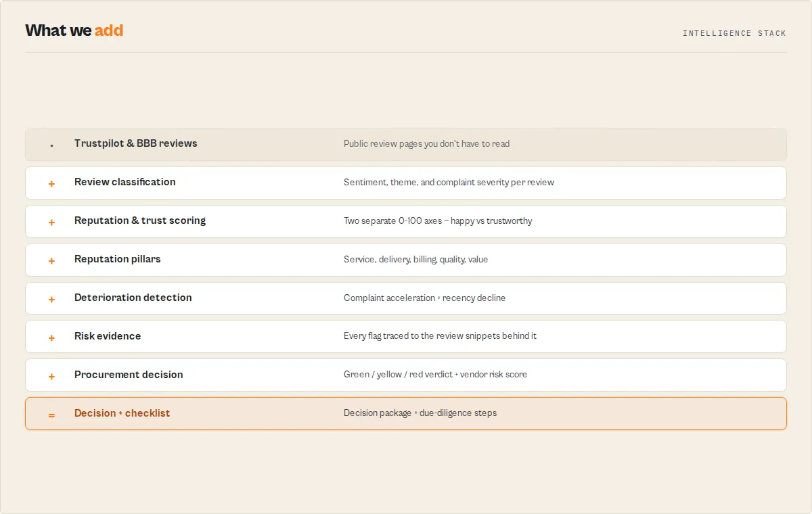812x514 pixels.
Task: Select the Reputation & trust scoring title
Action: [140, 220]
